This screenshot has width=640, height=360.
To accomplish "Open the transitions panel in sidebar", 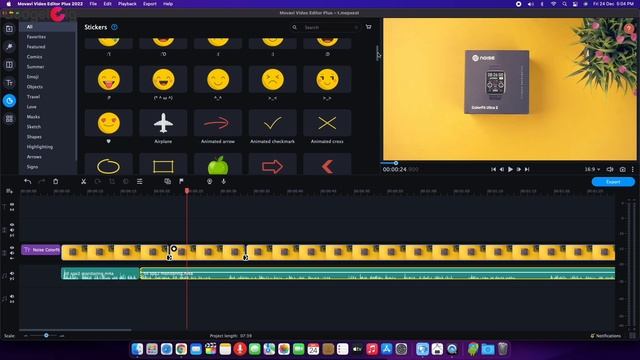I will click(9, 65).
